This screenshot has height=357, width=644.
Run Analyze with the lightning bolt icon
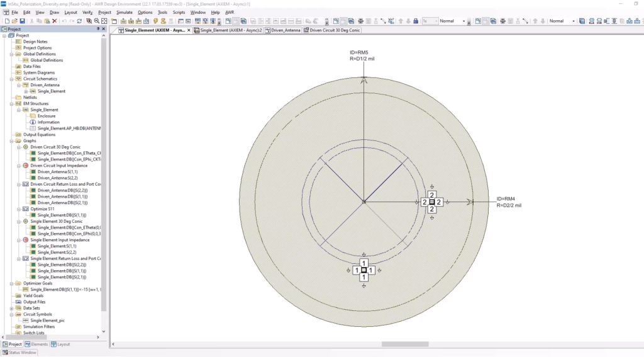click(156, 21)
